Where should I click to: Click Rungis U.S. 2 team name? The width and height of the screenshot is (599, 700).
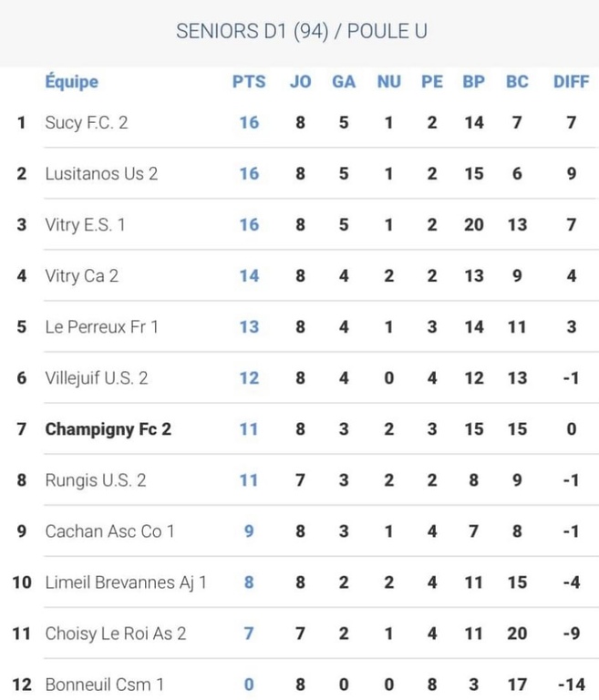pyautogui.click(x=95, y=479)
